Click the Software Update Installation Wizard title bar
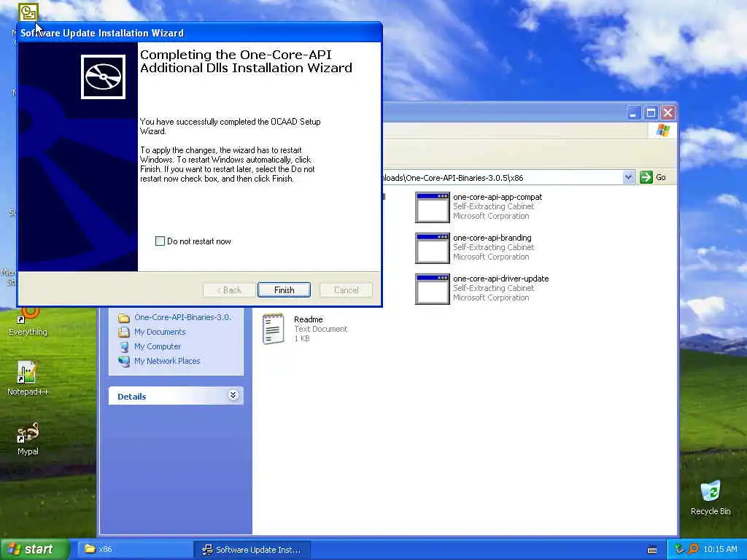 click(199, 33)
